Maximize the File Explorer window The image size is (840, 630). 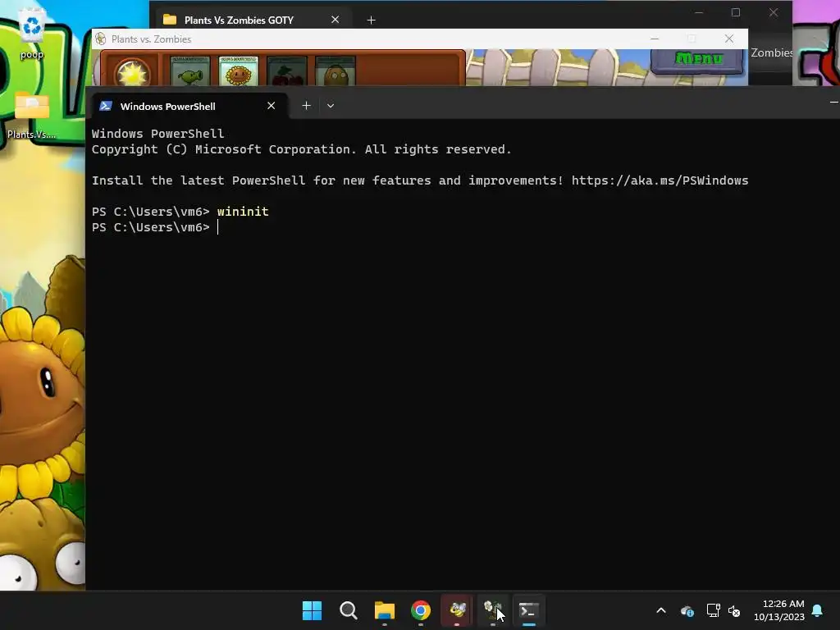pyautogui.click(x=736, y=12)
